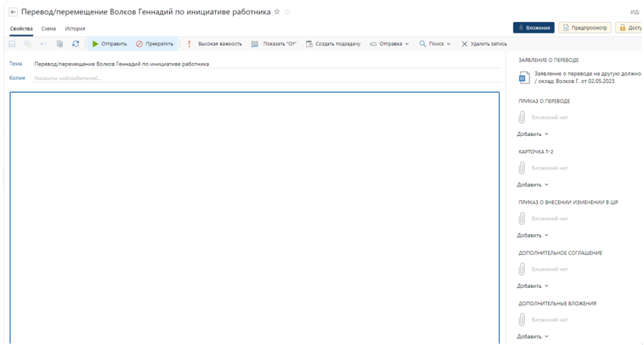
Task: Expand Добавить under Приказ о переводе
Action: [x=533, y=134]
